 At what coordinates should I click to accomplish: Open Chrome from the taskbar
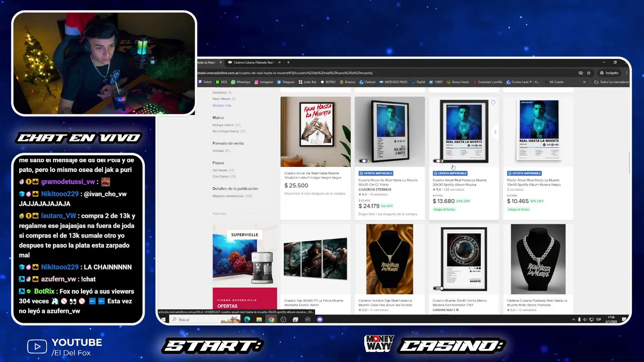click(x=271, y=319)
